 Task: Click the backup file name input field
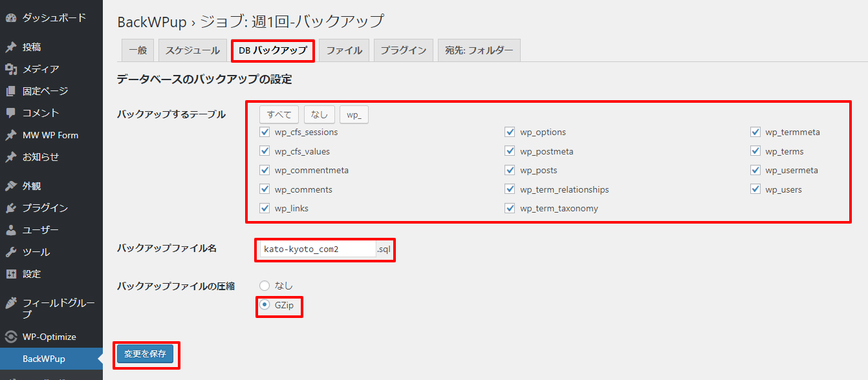click(318, 249)
